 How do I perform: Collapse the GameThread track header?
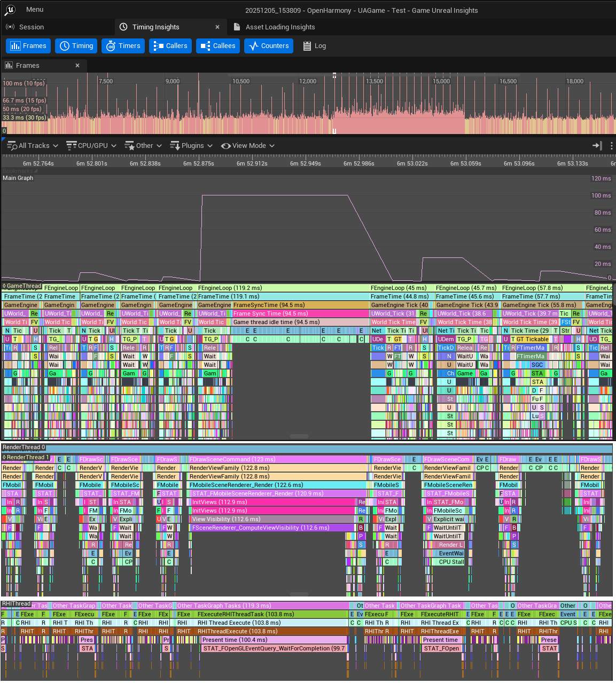(21, 286)
